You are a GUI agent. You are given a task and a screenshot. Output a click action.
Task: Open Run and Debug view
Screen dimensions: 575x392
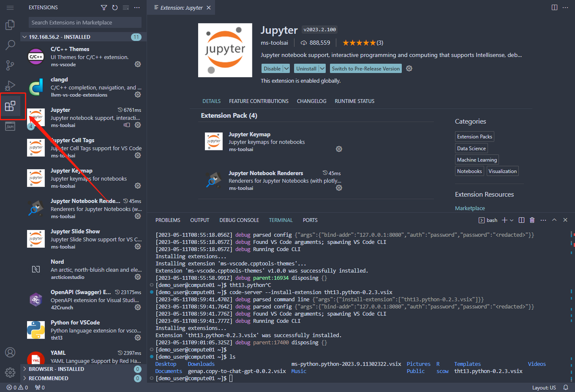tap(10, 86)
